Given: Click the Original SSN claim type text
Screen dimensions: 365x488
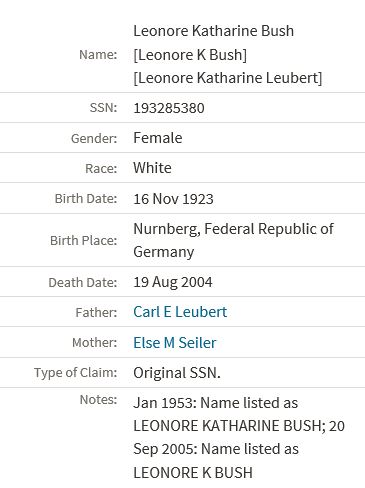Looking at the screenshot, I should [177, 373].
